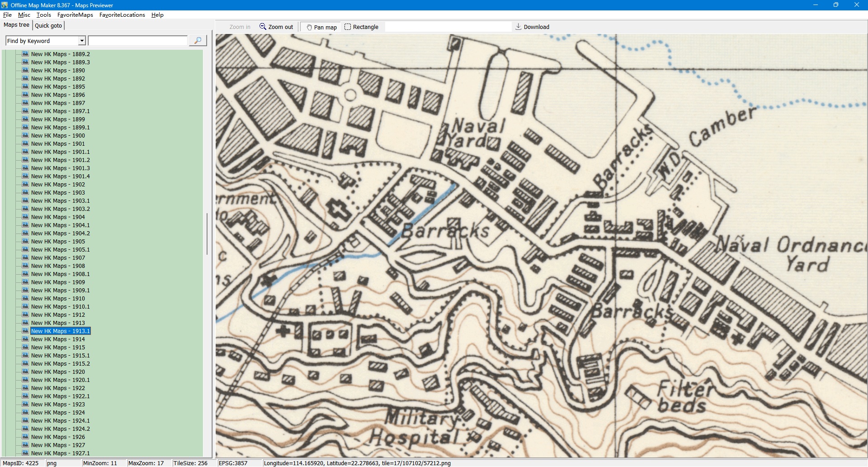Select New HK Maps - 1889.2 entry

60,54
